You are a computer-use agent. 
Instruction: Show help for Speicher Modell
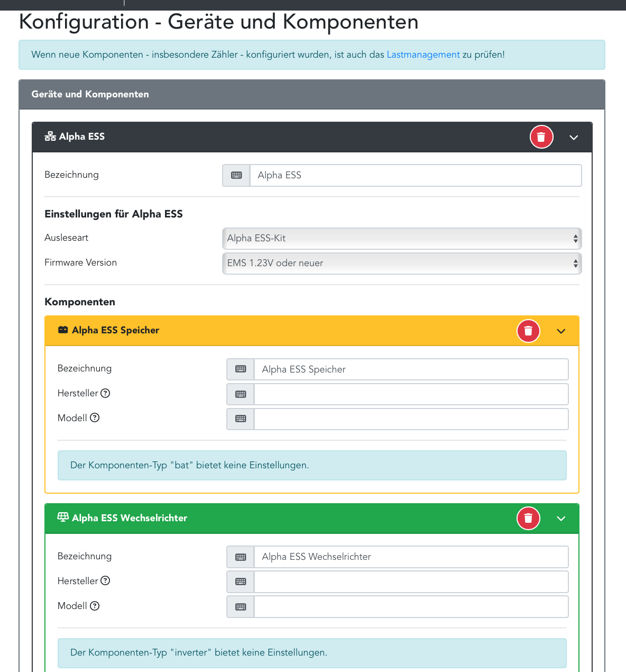click(x=95, y=417)
